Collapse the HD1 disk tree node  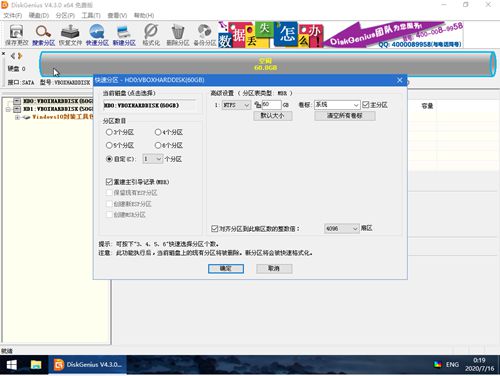(8, 109)
